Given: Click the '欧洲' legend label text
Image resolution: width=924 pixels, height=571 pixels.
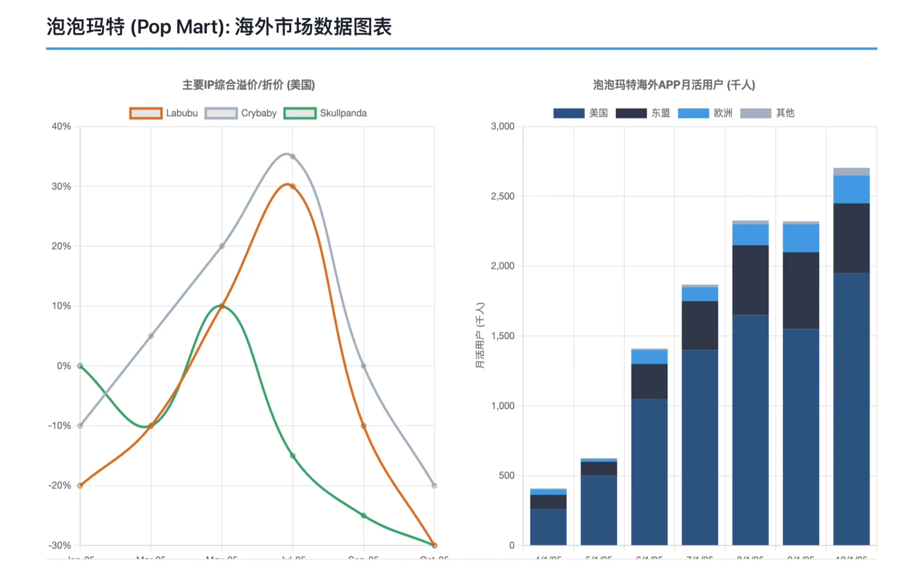Looking at the screenshot, I should click(723, 113).
